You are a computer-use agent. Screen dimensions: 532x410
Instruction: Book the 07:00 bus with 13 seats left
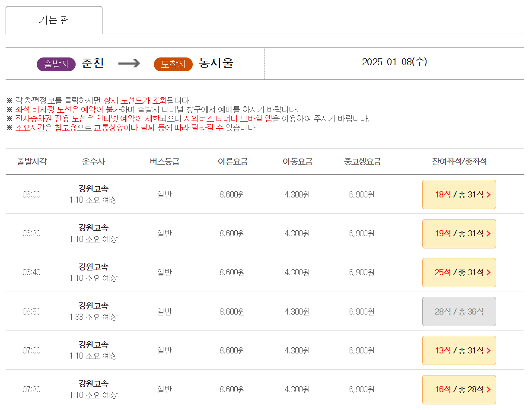click(x=459, y=350)
